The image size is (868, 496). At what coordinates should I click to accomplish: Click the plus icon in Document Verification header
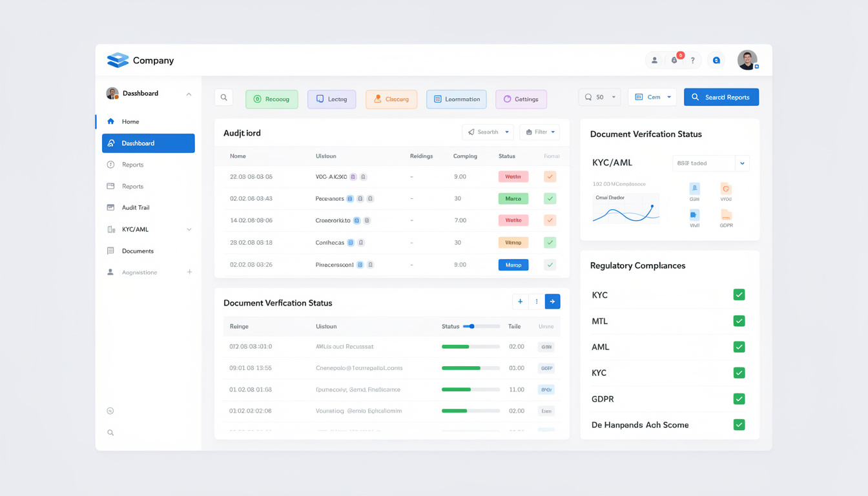520,302
